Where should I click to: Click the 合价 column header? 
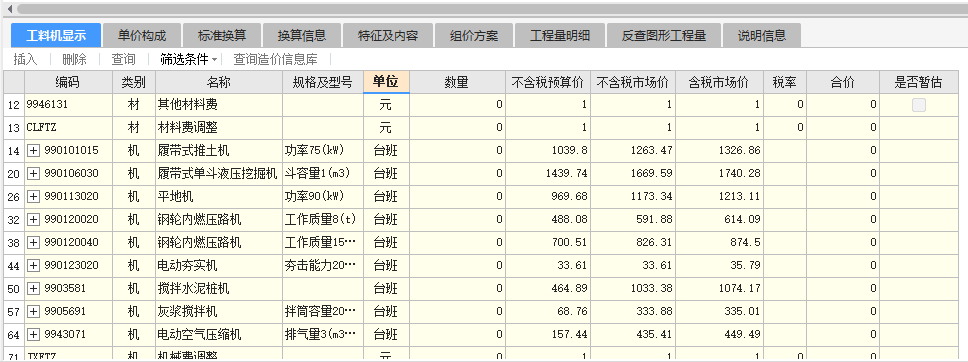pyautogui.click(x=843, y=82)
